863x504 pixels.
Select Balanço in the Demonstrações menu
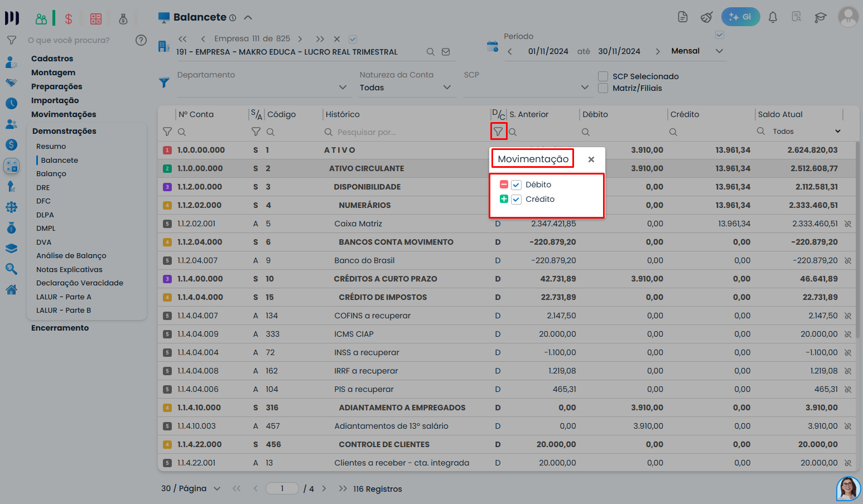[x=51, y=174]
